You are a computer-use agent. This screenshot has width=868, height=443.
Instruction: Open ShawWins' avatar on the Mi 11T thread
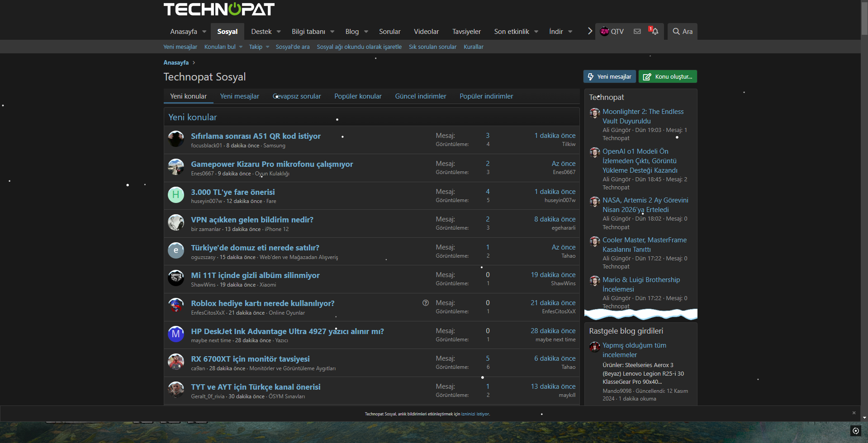176,278
